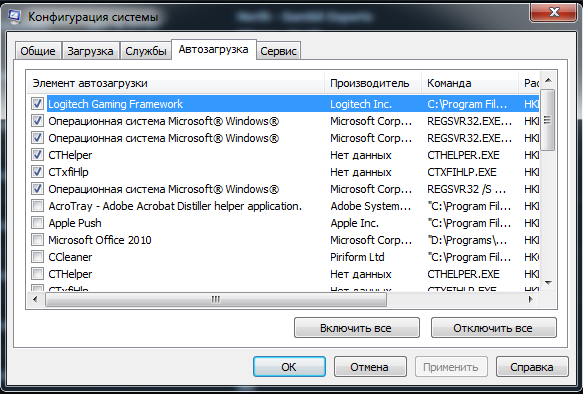Click the vertical scrollbar up arrow
Screen dimensions: 583x394
click(x=548, y=80)
